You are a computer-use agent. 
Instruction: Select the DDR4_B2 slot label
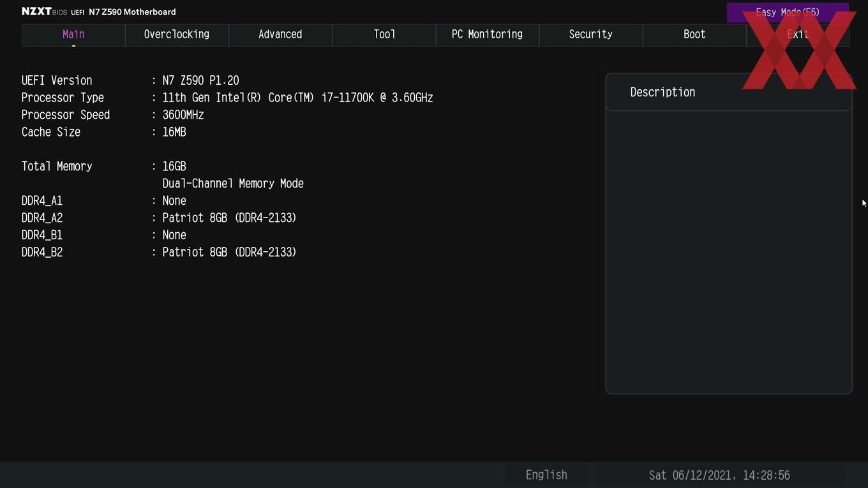[x=42, y=253]
